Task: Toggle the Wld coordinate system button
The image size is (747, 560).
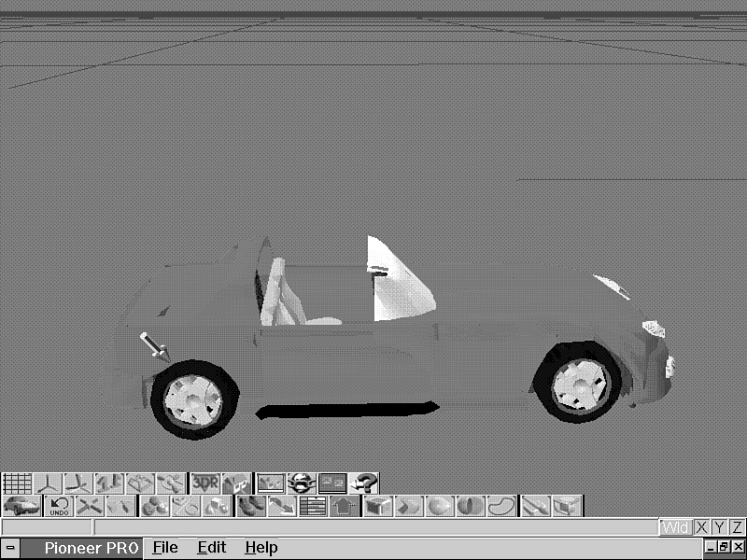Action: [675, 528]
